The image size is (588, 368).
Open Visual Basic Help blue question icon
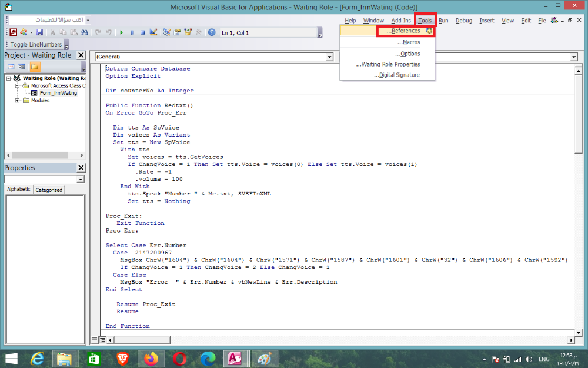click(x=212, y=32)
